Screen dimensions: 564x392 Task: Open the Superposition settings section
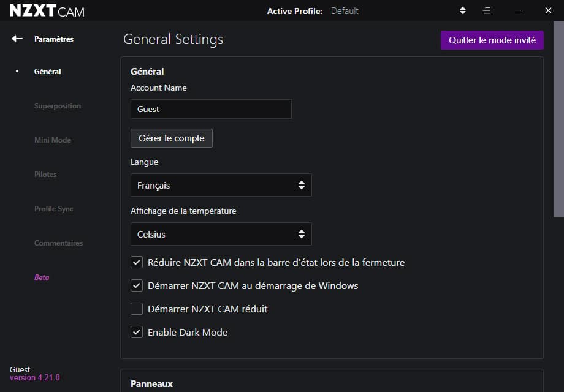(58, 106)
